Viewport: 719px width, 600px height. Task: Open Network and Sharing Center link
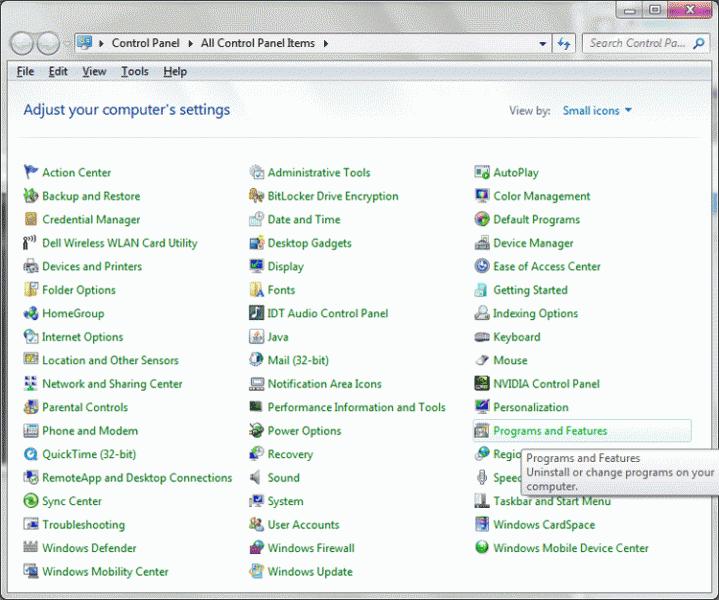[112, 384]
